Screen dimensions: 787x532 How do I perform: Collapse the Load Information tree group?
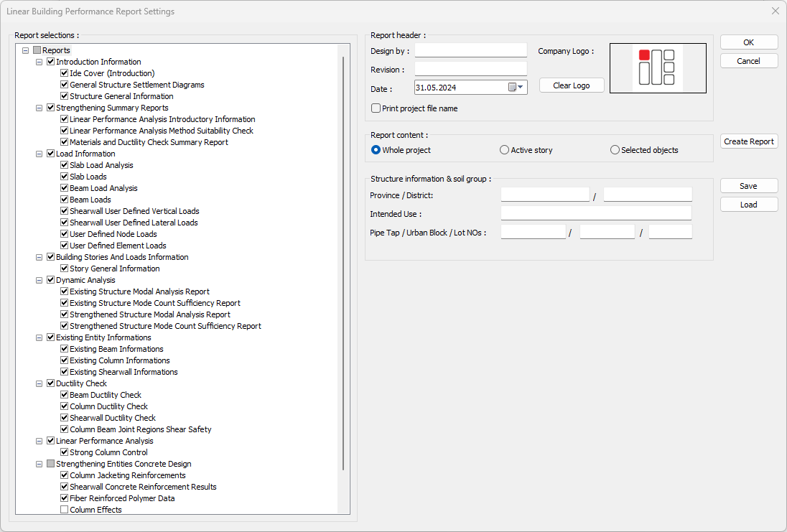point(39,154)
